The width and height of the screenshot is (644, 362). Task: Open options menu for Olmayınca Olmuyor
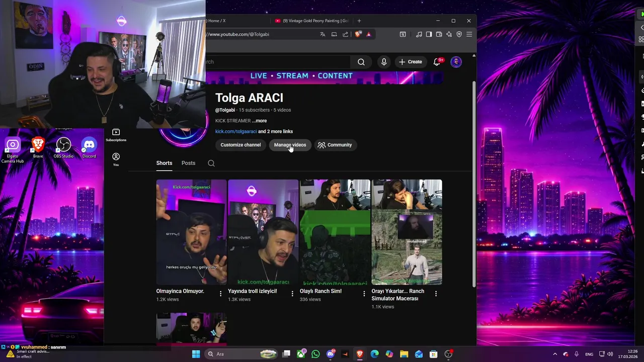pyautogui.click(x=220, y=294)
